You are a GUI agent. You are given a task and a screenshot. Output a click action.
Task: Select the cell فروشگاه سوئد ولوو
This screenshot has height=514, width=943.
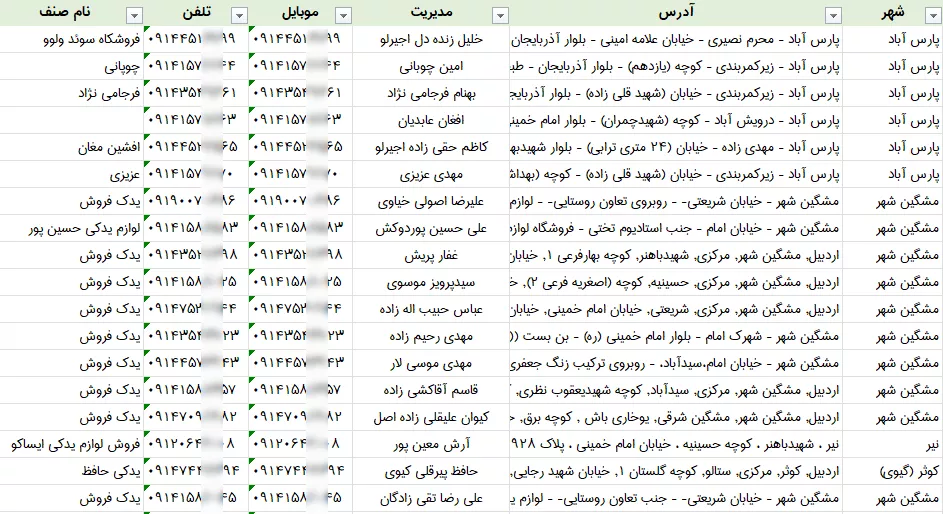tap(72, 39)
